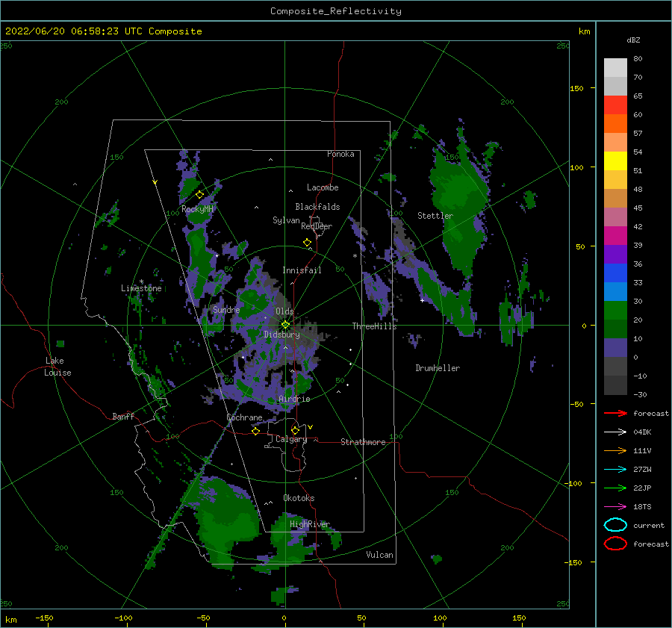Click the Didsbury label
The width and height of the screenshot is (672, 628).
pos(281,335)
